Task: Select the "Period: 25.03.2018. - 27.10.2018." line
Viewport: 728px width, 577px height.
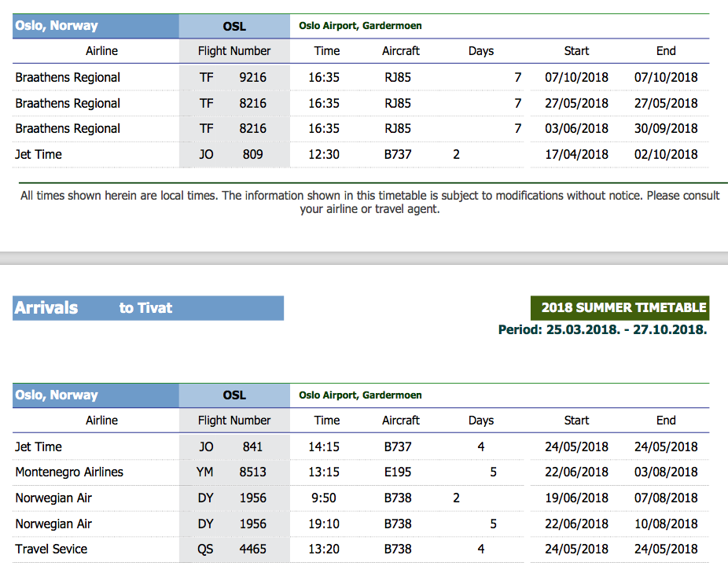Action: coord(603,329)
